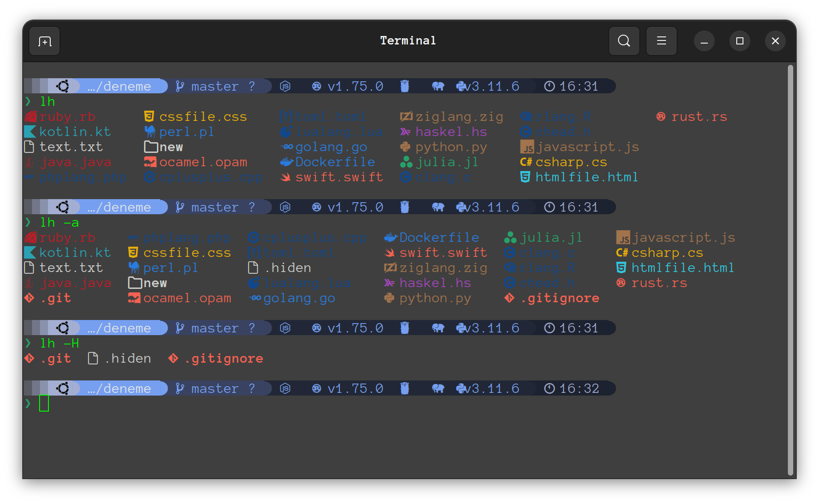Click cssfile.css in the first listing
Viewport: 819px width, 504px height.
[203, 116]
